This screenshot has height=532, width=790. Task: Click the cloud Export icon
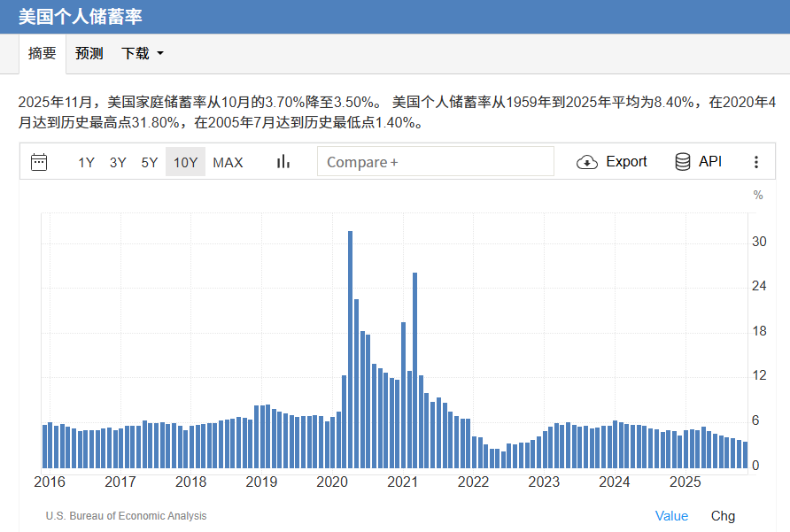tap(586, 161)
